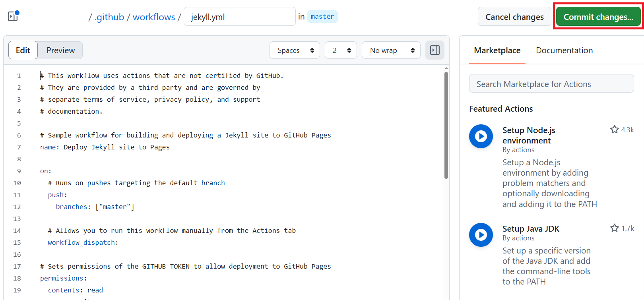
Task: Click the editor vertical scrollbar thumb
Action: pyautogui.click(x=446, y=125)
